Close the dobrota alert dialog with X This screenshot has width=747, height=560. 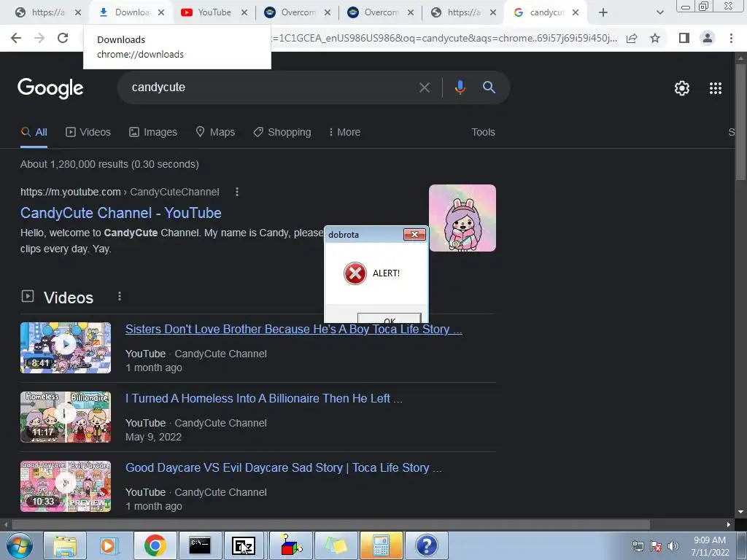point(414,234)
